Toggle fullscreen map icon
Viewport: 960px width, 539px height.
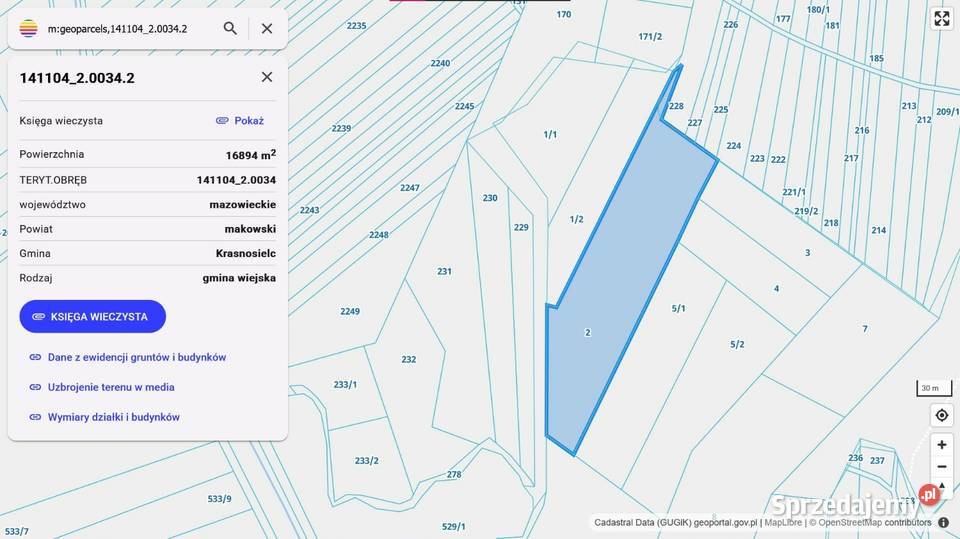tap(942, 18)
